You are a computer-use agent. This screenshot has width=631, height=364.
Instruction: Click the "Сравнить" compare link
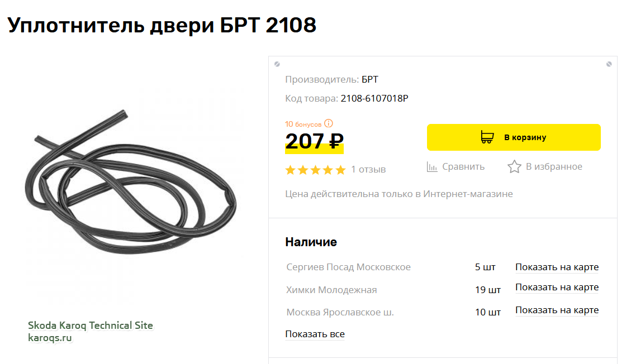463,167
